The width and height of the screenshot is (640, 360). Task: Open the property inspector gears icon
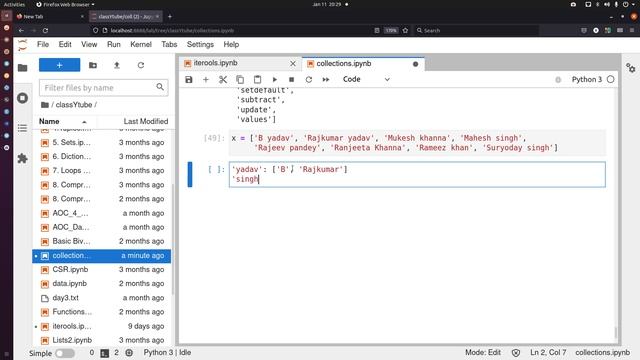tap(631, 68)
